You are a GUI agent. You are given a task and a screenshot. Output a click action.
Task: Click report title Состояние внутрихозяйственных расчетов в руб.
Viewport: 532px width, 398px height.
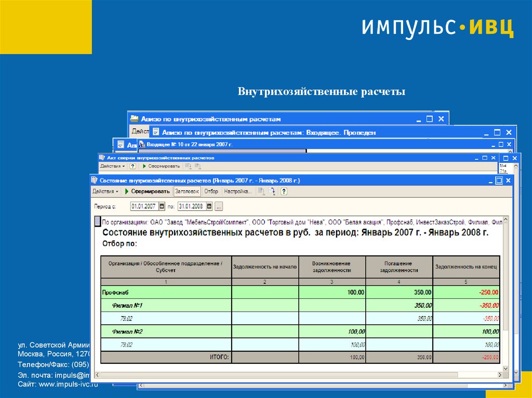point(206,232)
